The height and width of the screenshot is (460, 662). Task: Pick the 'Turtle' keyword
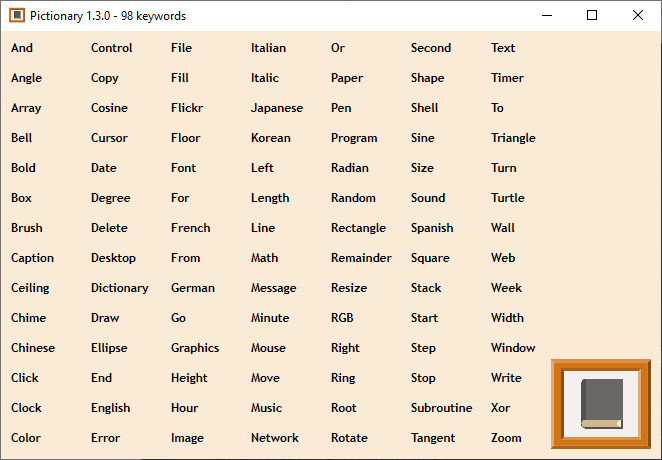pos(508,198)
